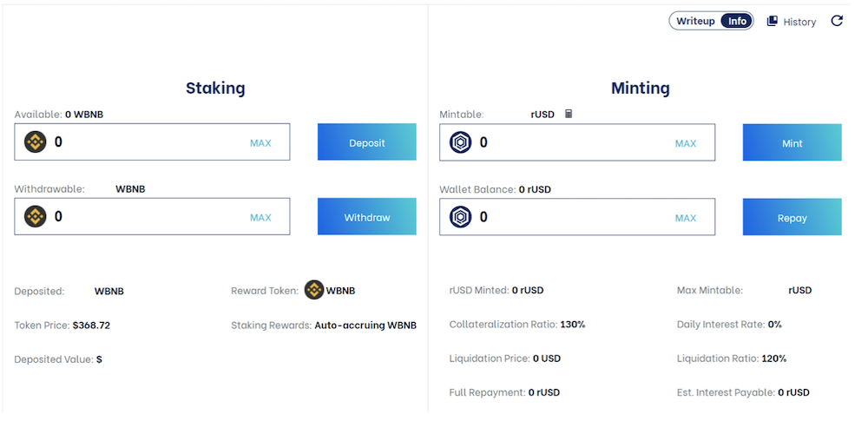Click the Mint button

pyautogui.click(x=792, y=142)
